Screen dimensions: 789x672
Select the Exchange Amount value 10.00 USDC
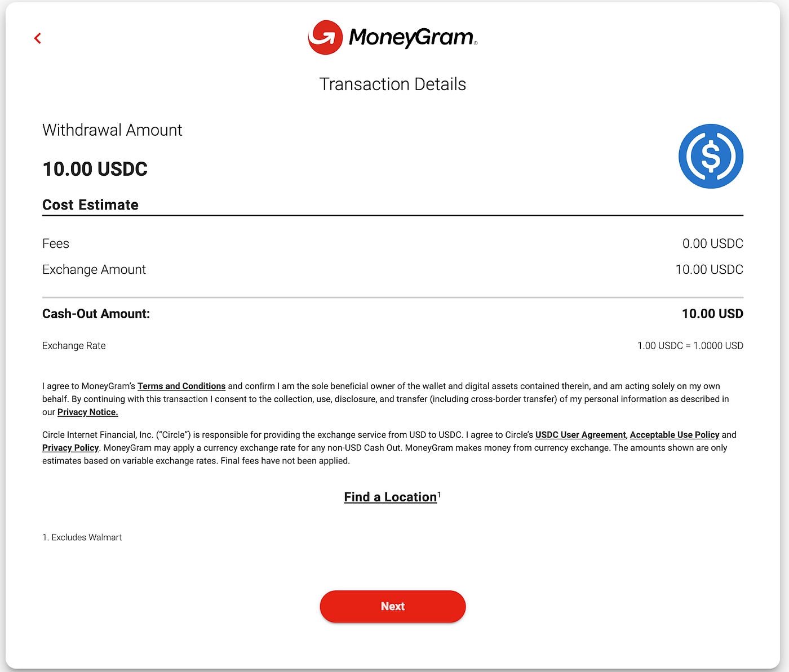[710, 269]
